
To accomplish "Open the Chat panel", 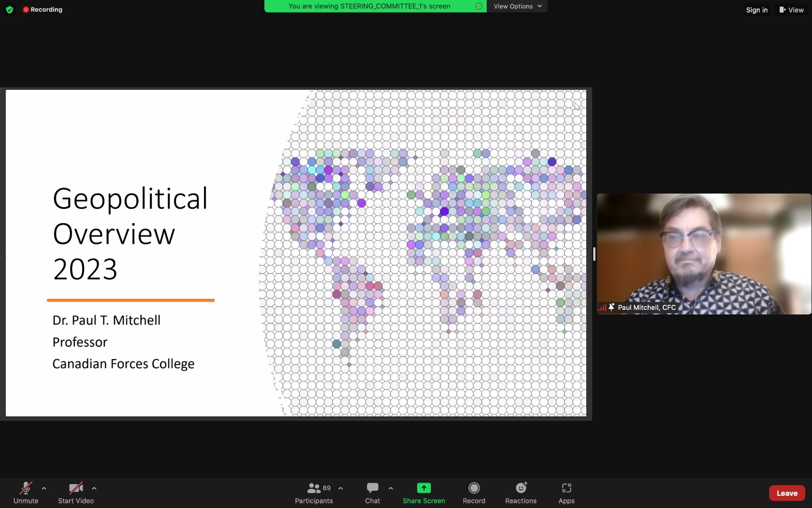I will 373,493.
